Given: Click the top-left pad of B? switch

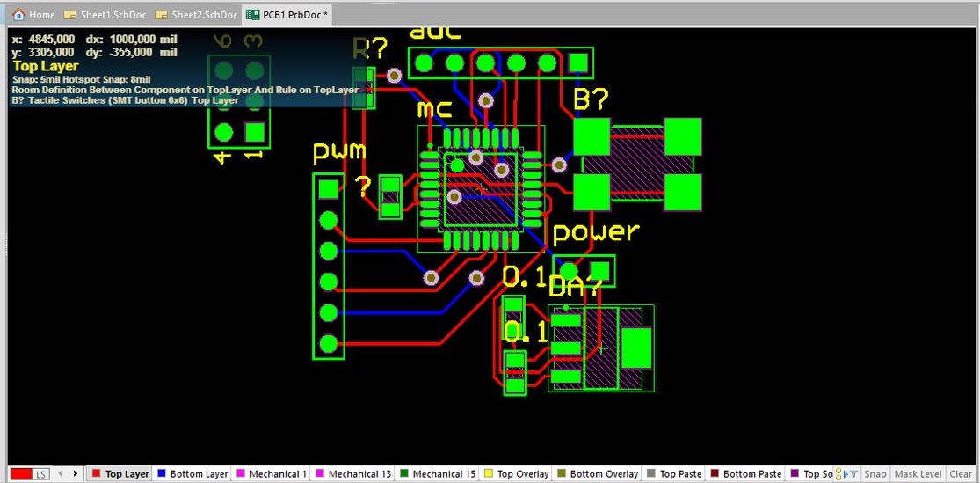Looking at the screenshot, I should (x=592, y=137).
